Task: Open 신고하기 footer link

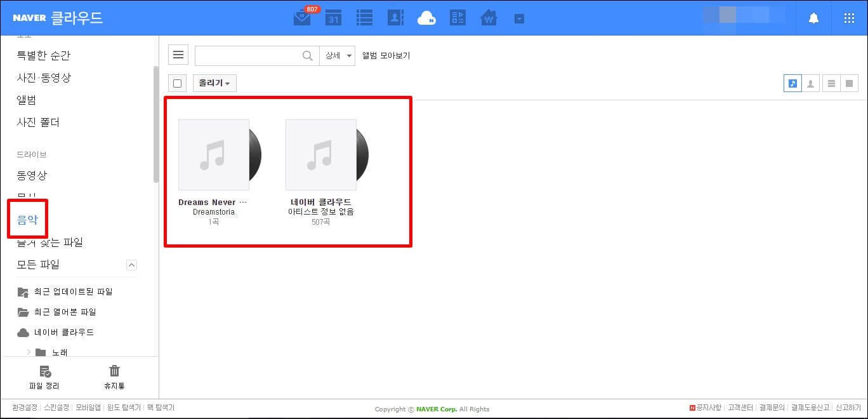Action: (x=848, y=408)
